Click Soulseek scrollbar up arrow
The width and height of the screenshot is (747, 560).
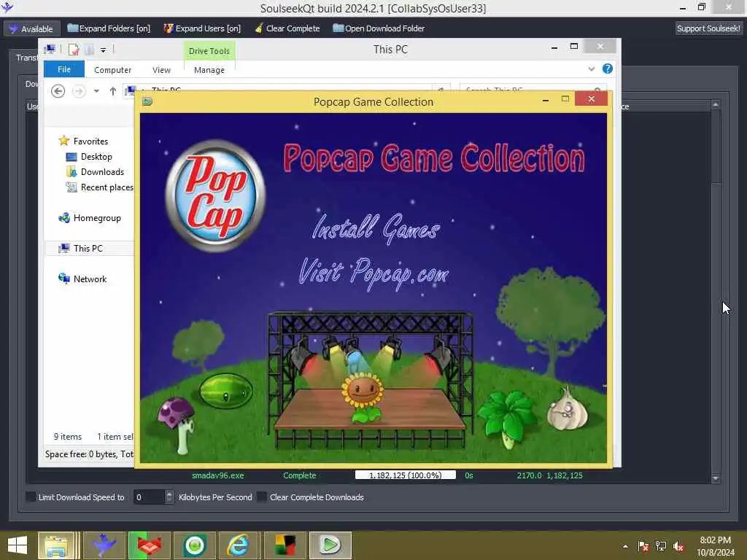click(716, 104)
